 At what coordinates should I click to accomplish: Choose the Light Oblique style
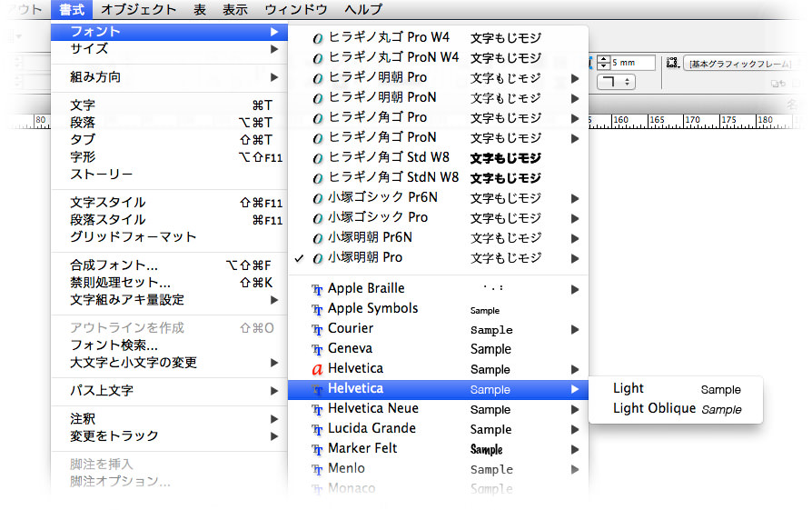[x=676, y=409]
